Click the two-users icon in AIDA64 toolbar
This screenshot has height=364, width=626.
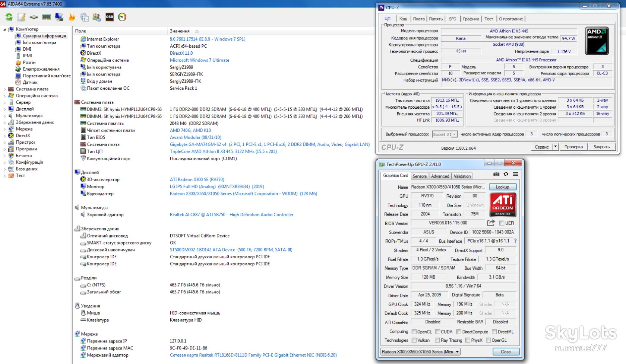pos(97,17)
